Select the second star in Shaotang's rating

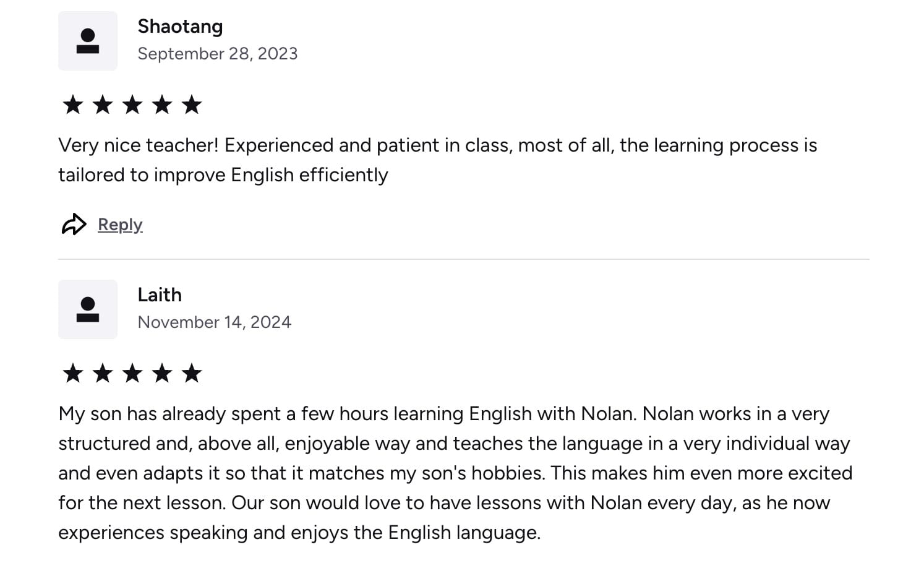point(103,105)
